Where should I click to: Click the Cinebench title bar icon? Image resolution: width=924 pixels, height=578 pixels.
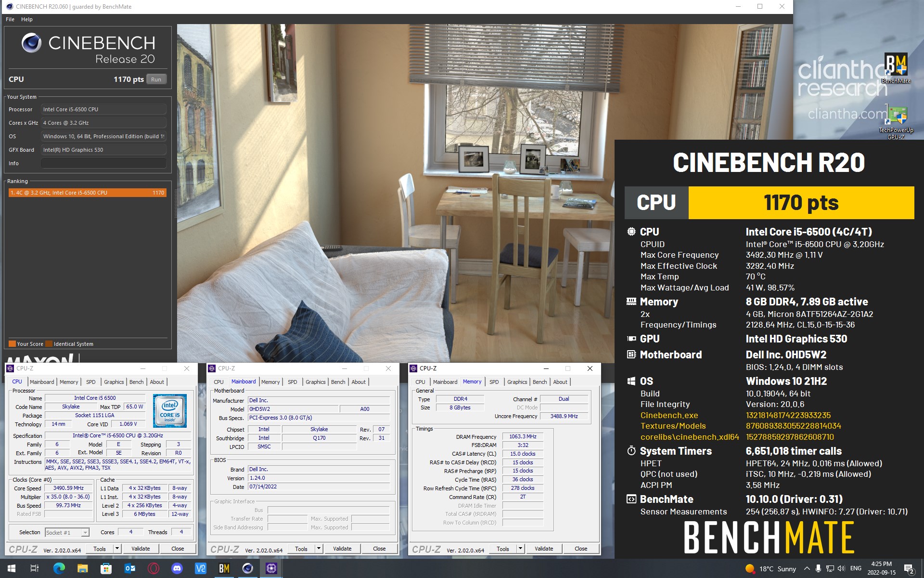pos(9,6)
